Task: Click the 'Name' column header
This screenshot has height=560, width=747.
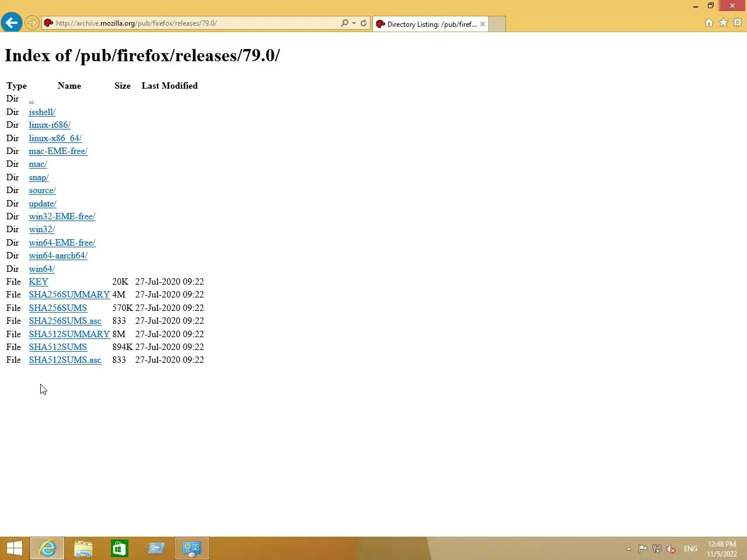Action: tap(69, 86)
